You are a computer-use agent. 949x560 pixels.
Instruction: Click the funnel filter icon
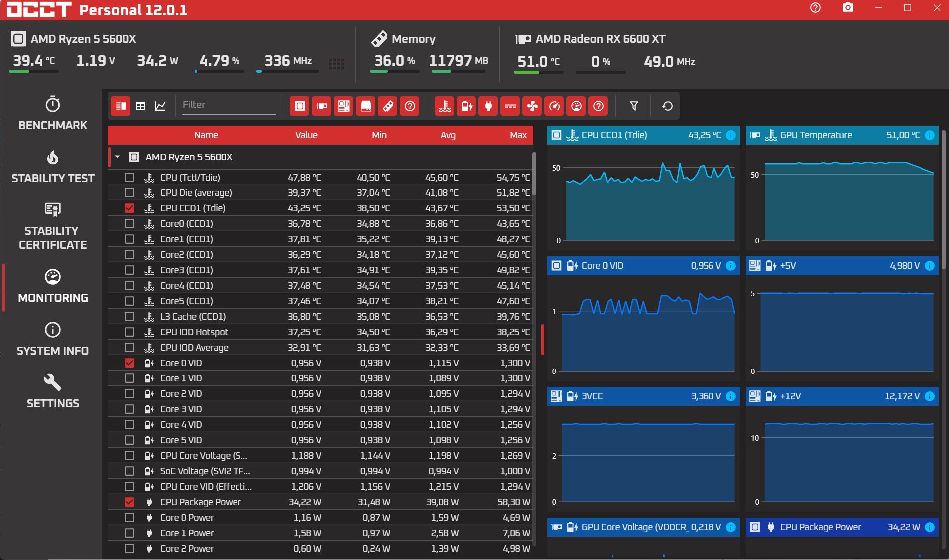click(634, 106)
